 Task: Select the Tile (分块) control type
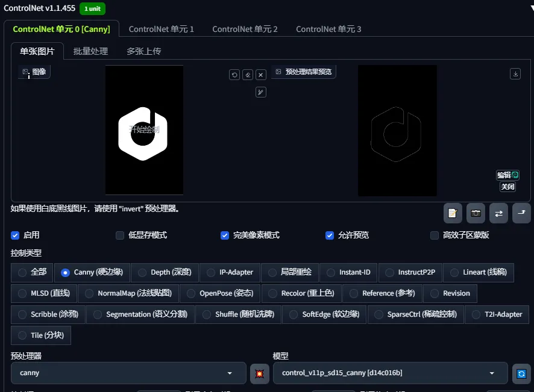pos(41,335)
